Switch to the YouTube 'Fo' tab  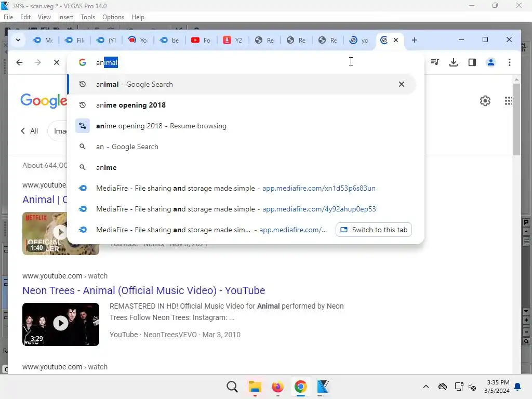(x=201, y=41)
